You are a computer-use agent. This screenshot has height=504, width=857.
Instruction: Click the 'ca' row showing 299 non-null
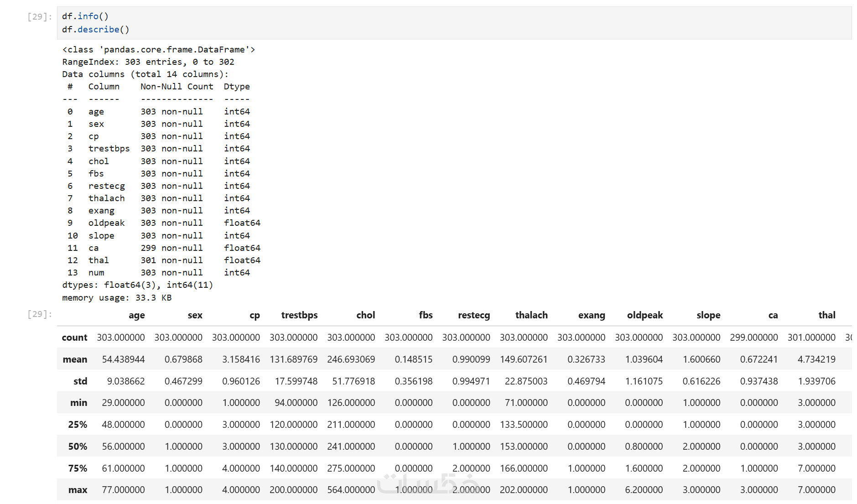tap(164, 248)
